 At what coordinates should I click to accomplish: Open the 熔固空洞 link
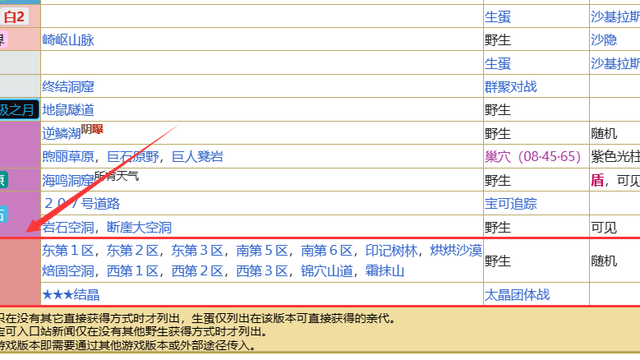(x=68, y=271)
